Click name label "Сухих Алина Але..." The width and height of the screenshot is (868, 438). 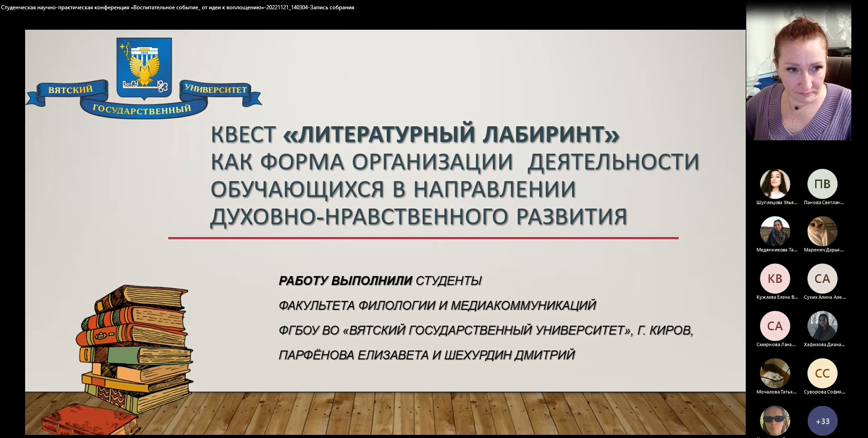point(825,297)
